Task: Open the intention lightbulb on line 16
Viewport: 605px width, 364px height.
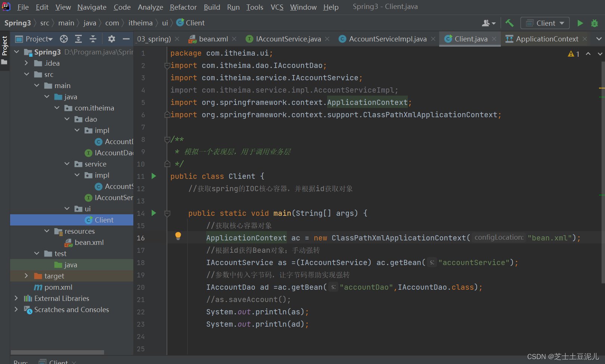Action: [178, 236]
